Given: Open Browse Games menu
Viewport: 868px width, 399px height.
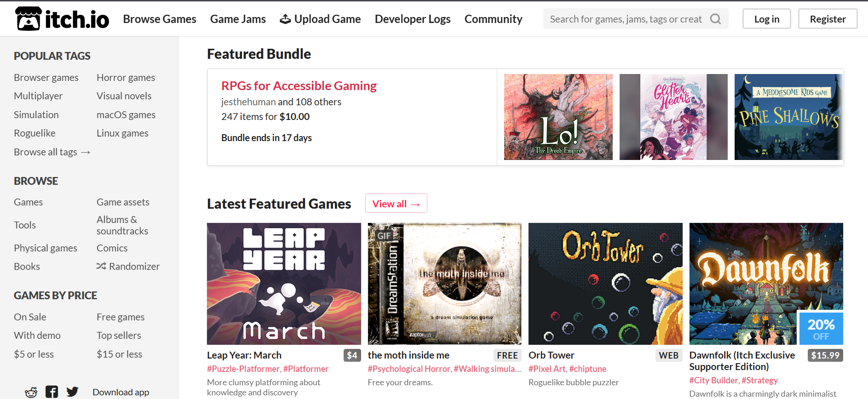Looking at the screenshot, I should 160,19.
